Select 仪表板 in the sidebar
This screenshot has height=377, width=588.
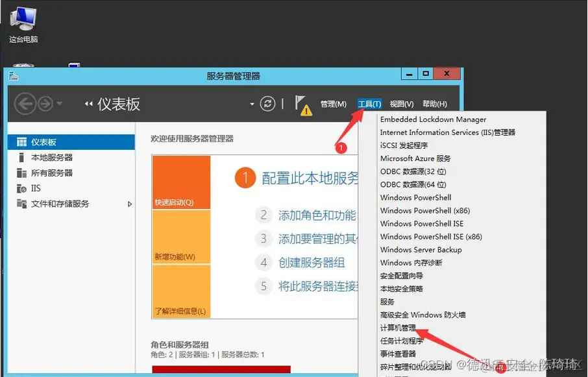(x=71, y=142)
